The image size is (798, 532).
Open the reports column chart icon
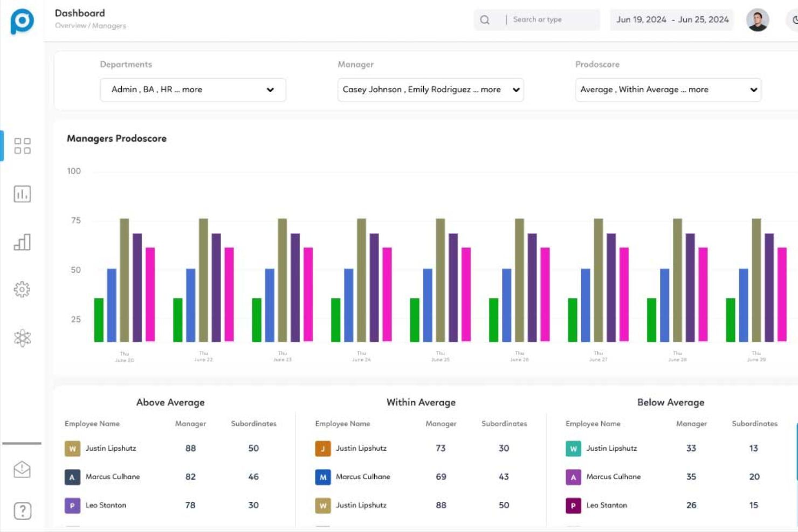[x=22, y=243]
